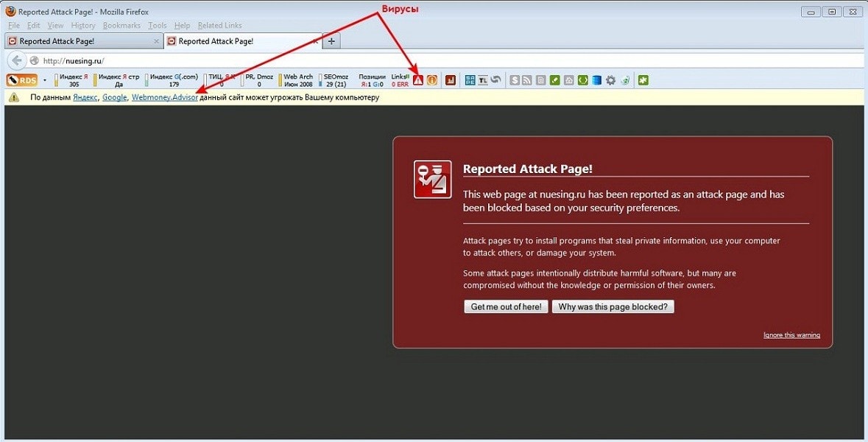Image resolution: width=868 pixels, height=442 pixels.
Task: Click the gray dollar sign icon
Action: click(515, 80)
